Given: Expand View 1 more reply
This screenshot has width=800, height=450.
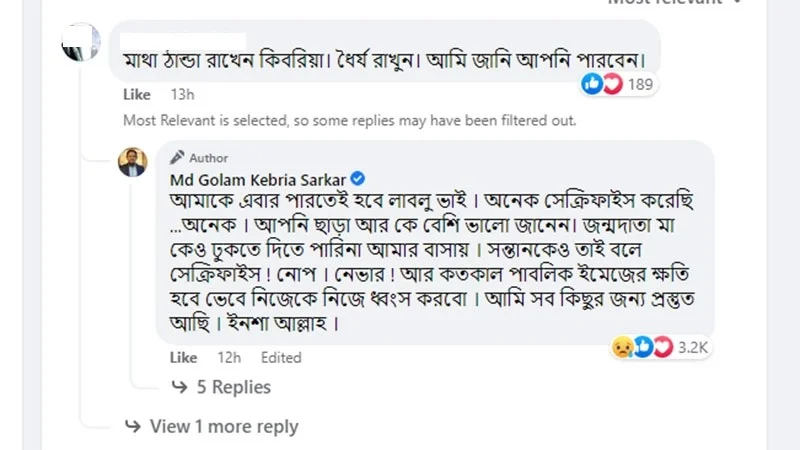Looking at the screenshot, I should (x=223, y=427).
